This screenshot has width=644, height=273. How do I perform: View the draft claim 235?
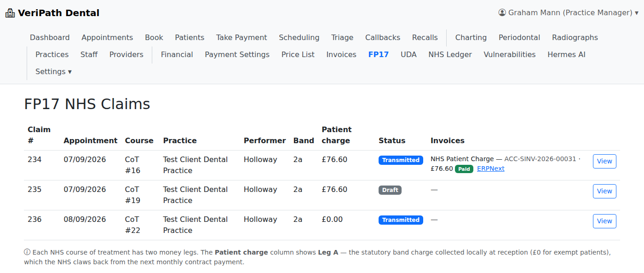coord(604,191)
